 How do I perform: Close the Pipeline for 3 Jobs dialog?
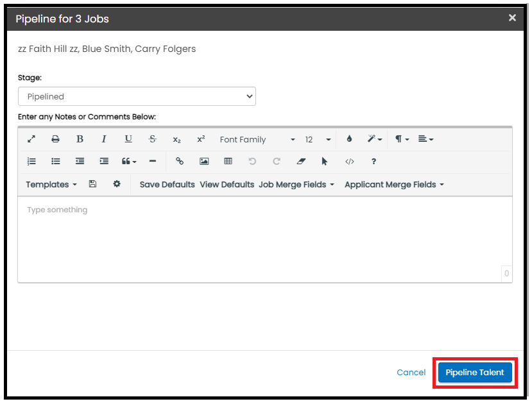tap(512, 17)
